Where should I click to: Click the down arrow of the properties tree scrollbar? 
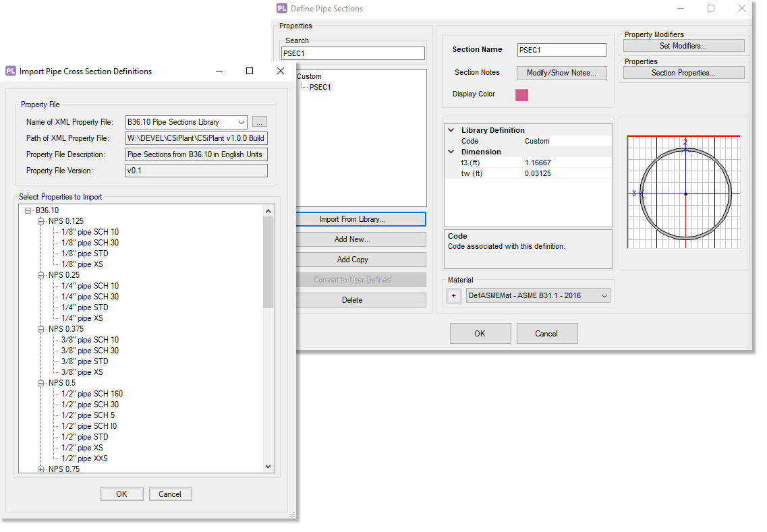(x=268, y=466)
